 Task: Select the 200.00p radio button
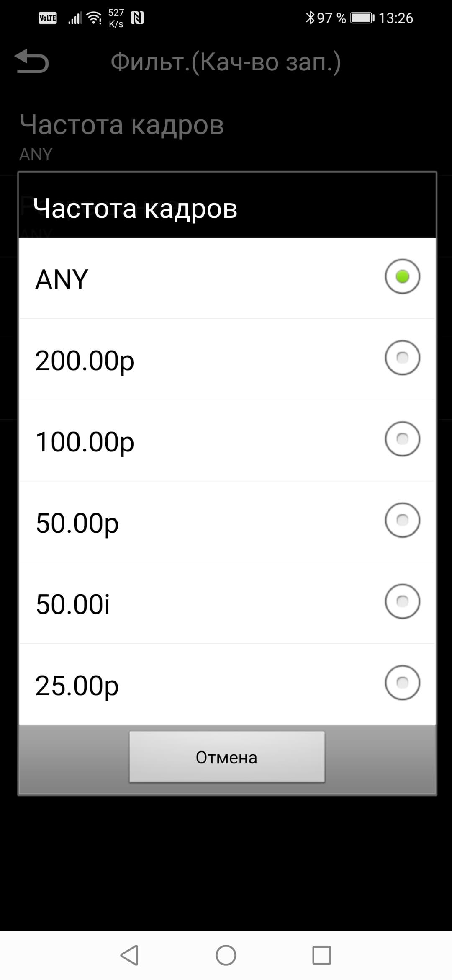(x=402, y=358)
